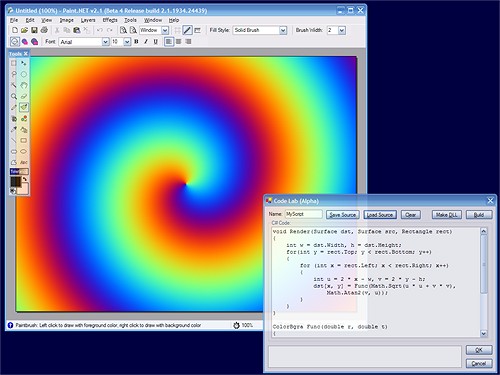Open the Fill Style dropdown
The height and width of the screenshot is (375, 500).
(x=283, y=30)
